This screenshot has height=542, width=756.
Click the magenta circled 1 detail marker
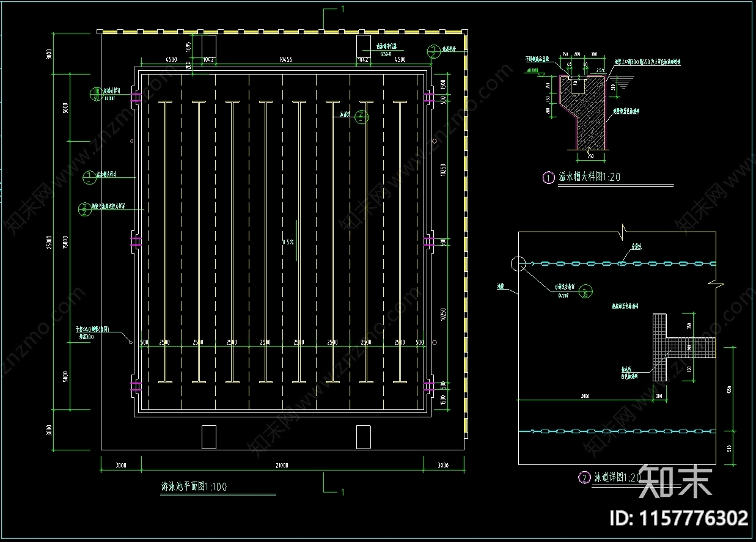tap(548, 178)
